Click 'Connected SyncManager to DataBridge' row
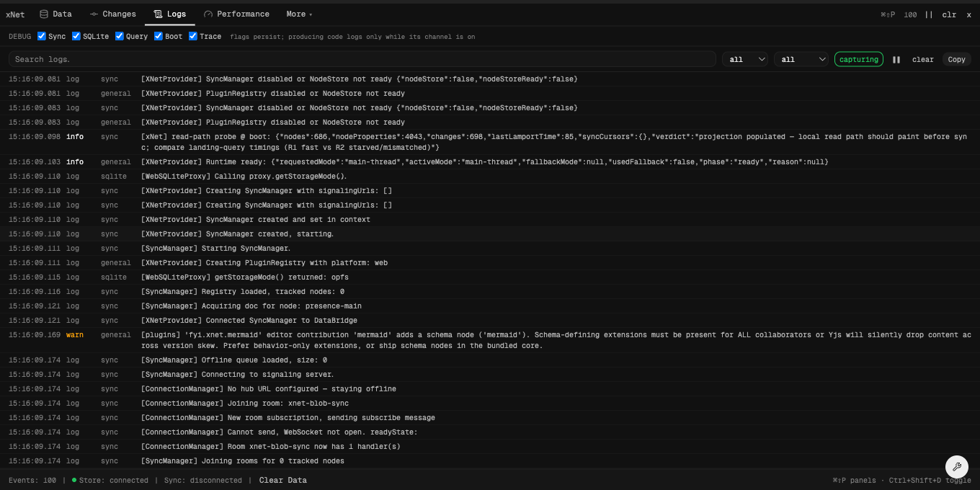 coord(490,321)
